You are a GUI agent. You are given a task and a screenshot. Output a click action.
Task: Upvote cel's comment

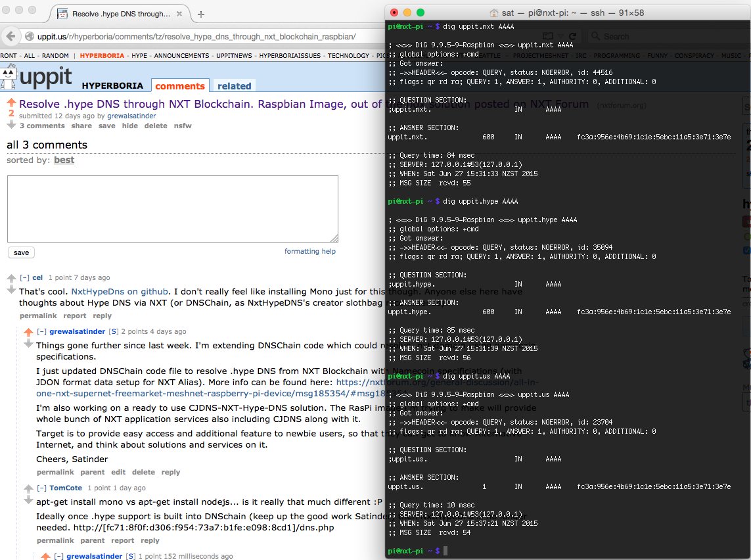(x=11, y=278)
